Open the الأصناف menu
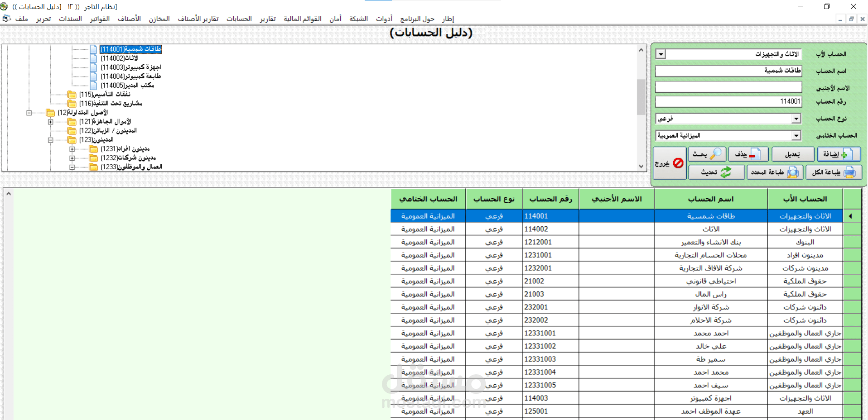868x420 pixels. 129,19
